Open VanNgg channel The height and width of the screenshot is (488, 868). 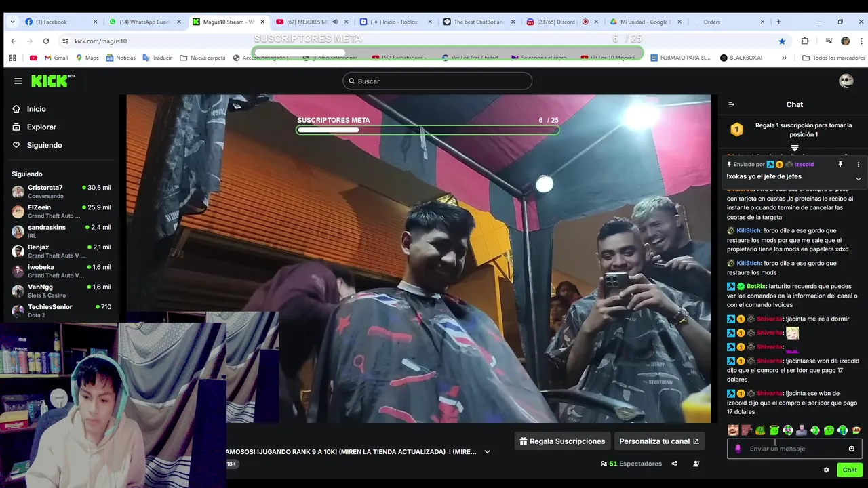[61, 291]
